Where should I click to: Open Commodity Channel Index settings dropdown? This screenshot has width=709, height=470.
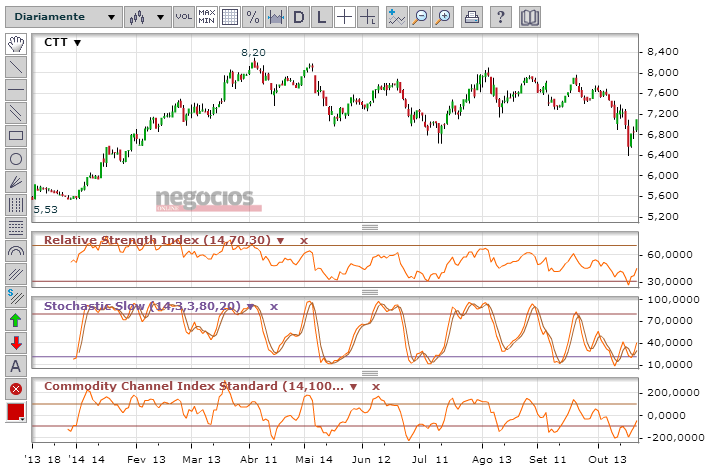(354, 387)
